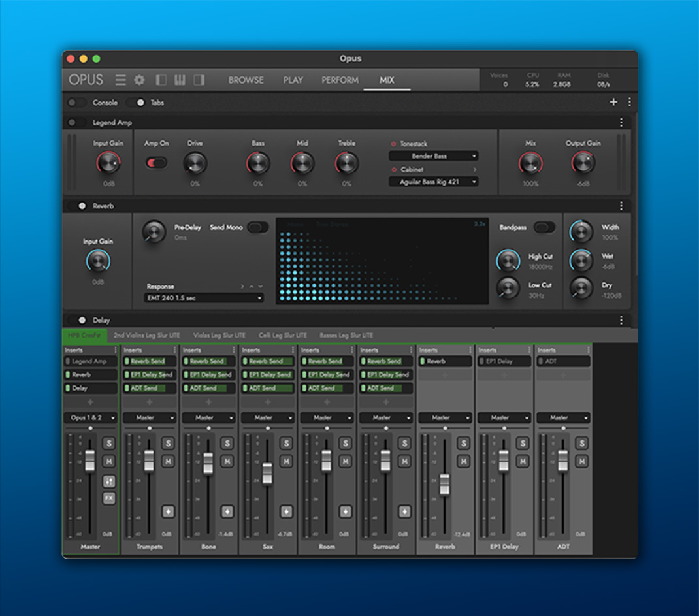Mute the EP1 Delay channel
699x616 pixels.
(x=523, y=461)
